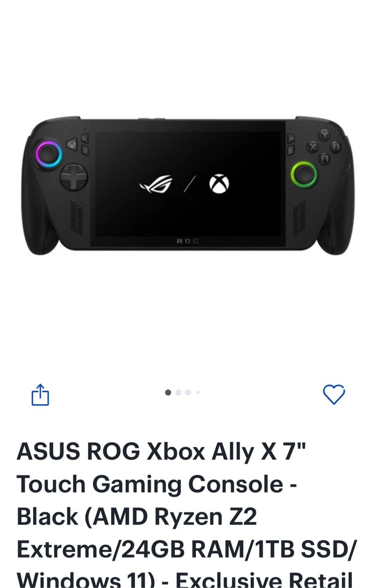Image resolution: width=376 pixels, height=588 pixels.
Task: Click the X face button on the pictured console
Action: (x=313, y=147)
